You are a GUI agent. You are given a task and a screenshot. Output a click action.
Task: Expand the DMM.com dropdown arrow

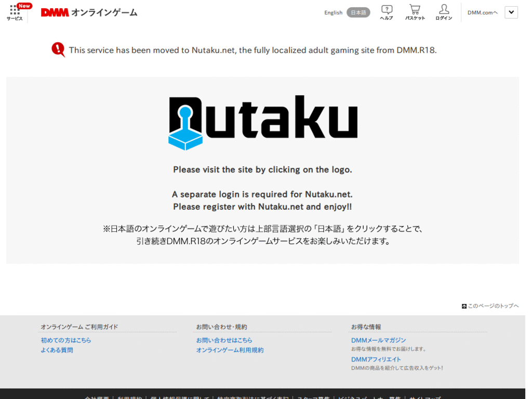(x=511, y=12)
